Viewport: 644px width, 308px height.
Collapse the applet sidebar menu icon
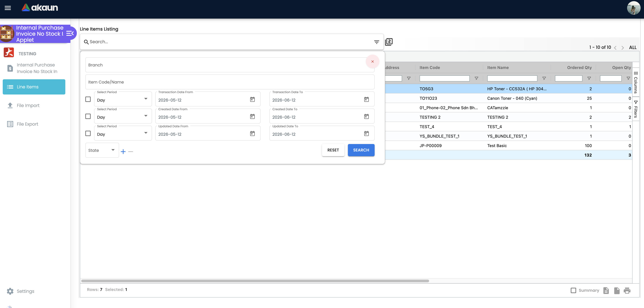point(70,33)
